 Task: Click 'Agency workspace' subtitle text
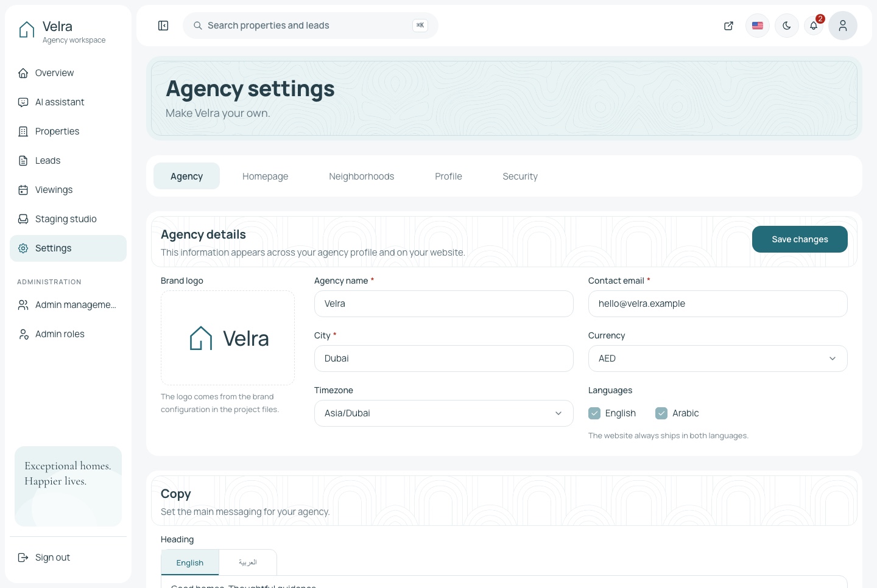pyautogui.click(x=74, y=40)
